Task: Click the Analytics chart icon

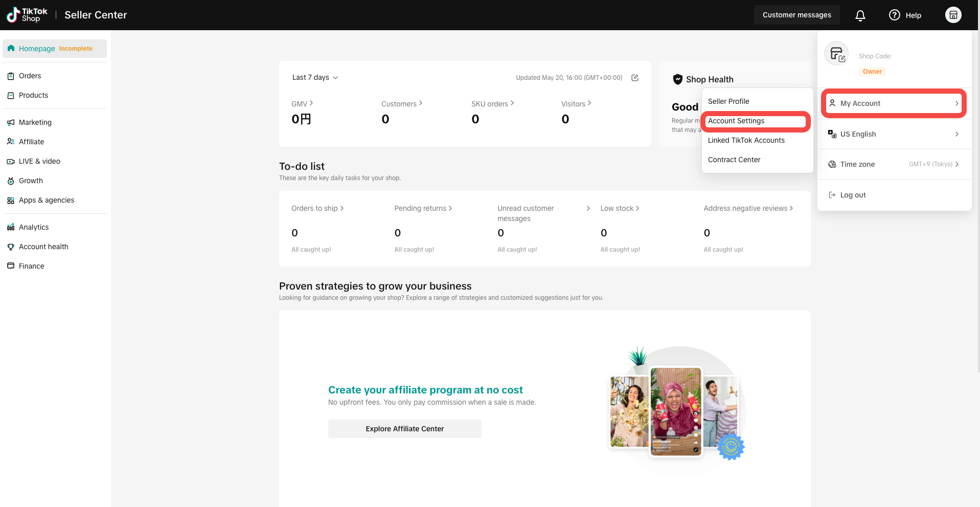Action: (x=11, y=227)
